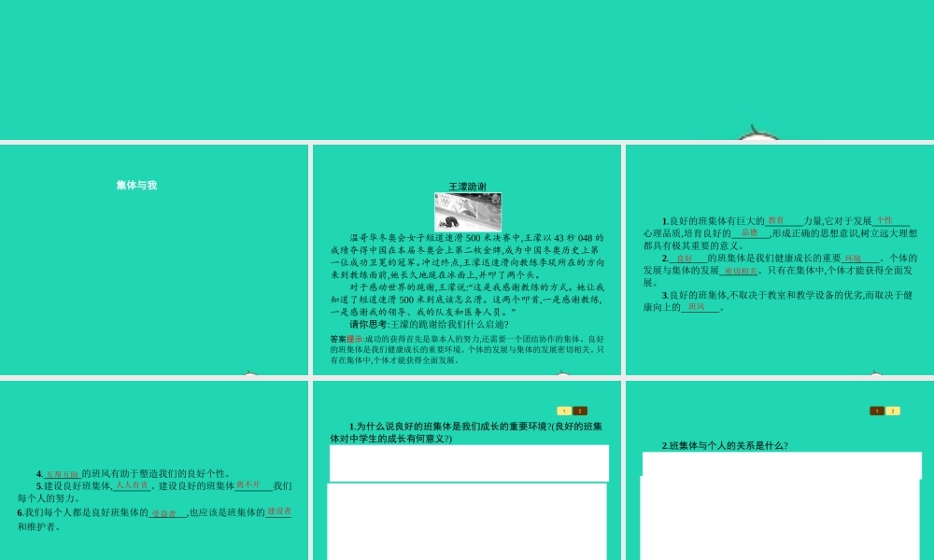Click brown button 1 on the question 2 slide
The image size is (934, 560).
coord(877,411)
